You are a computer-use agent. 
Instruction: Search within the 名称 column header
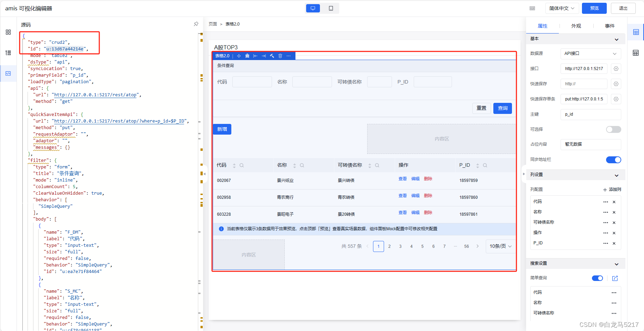tap(302, 165)
